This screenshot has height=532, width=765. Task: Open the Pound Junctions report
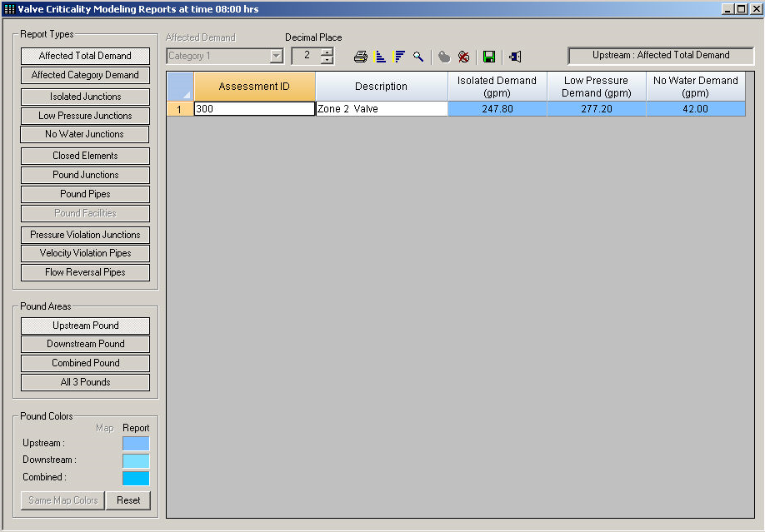point(85,175)
